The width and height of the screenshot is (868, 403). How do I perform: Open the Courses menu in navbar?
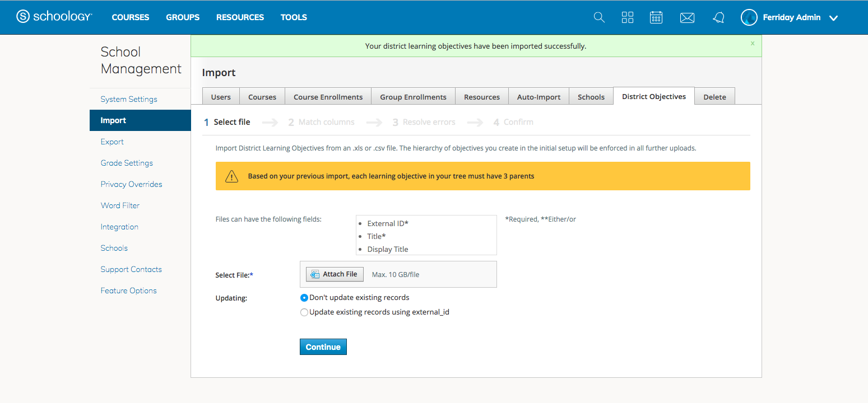[131, 17]
